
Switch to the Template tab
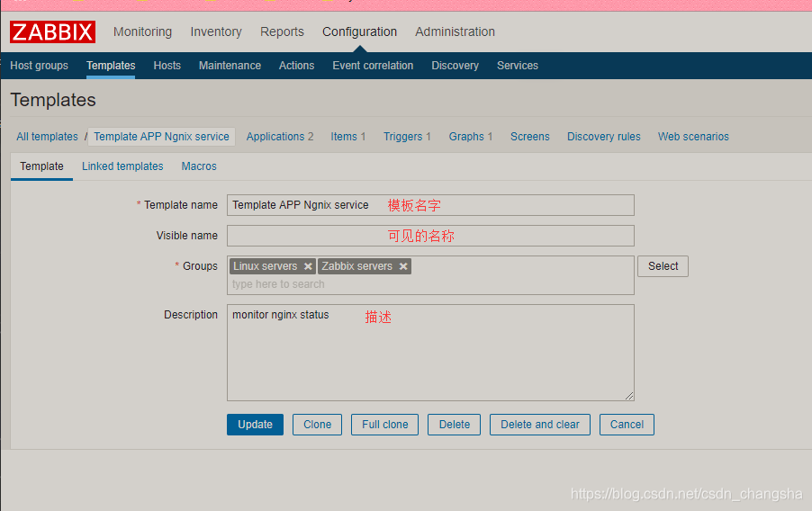(41, 166)
